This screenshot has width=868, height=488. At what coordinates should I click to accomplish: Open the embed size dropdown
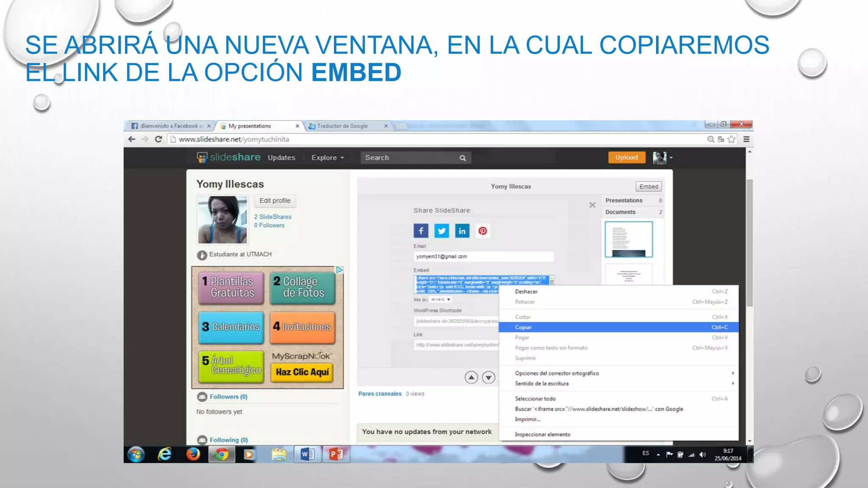pyautogui.click(x=441, y=299)
